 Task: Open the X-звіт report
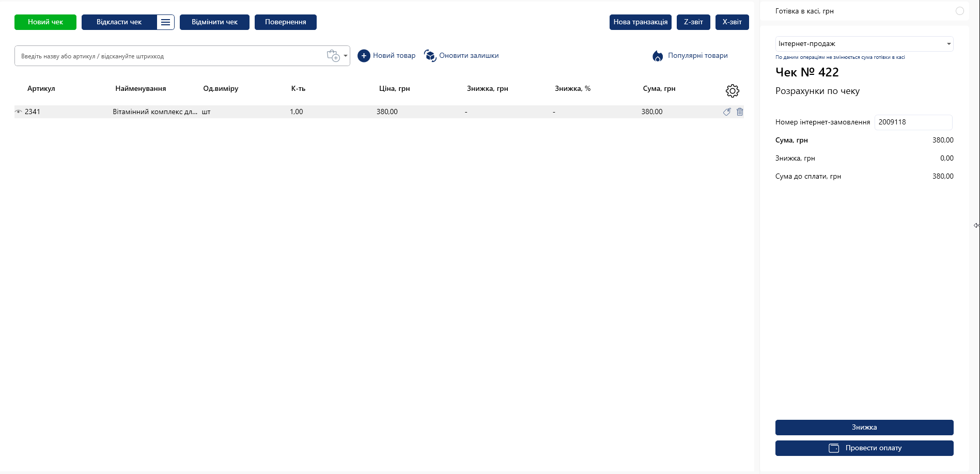click(x=732, y=22)
